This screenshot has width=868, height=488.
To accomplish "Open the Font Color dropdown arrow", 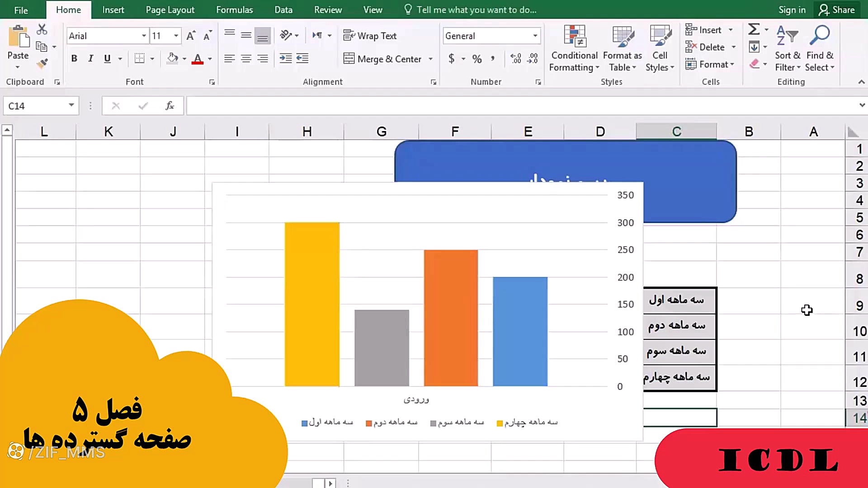I will coord(210,59).
